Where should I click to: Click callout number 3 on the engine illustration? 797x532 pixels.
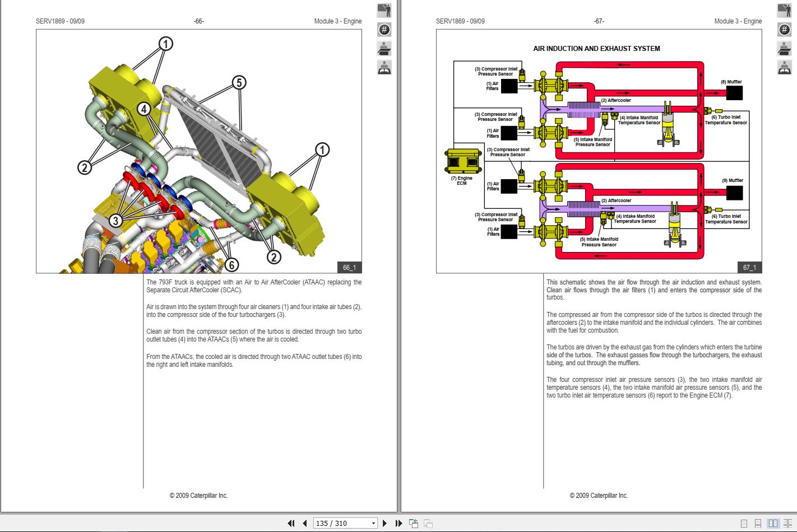(x=115, y=221)
